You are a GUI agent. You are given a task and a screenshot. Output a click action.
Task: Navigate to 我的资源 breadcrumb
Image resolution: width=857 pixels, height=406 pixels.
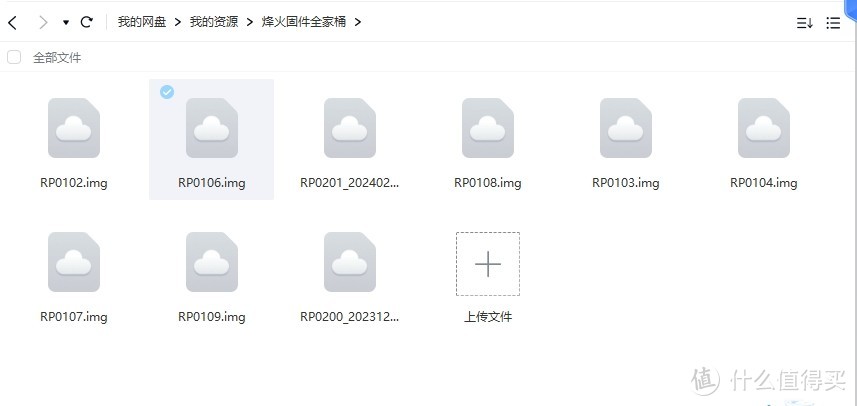[x=214, y=22]
